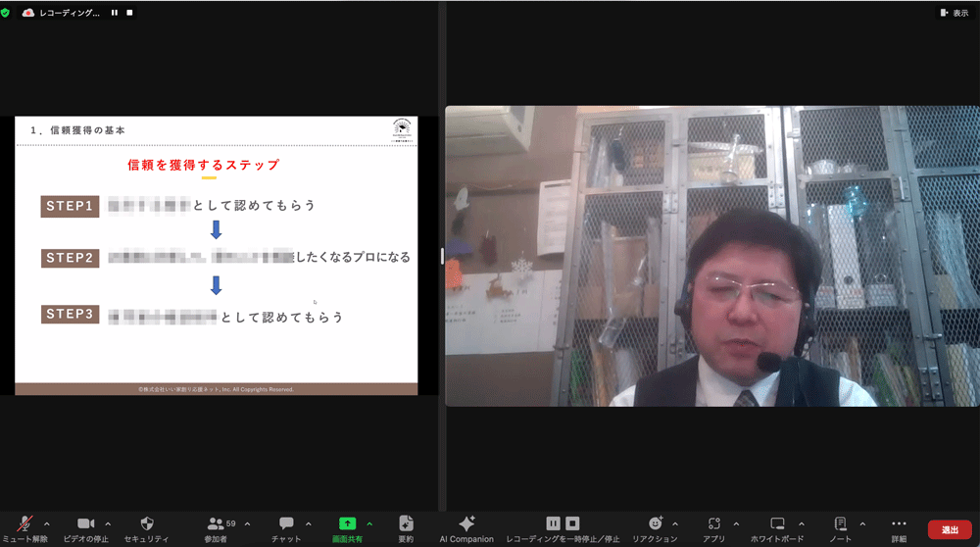
Task: Launch AI Companion from the toolbar
Action: 466,524
